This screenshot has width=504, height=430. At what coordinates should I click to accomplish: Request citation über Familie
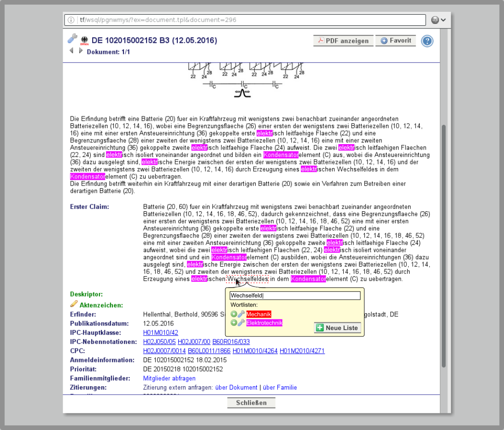tap(280, 388)
